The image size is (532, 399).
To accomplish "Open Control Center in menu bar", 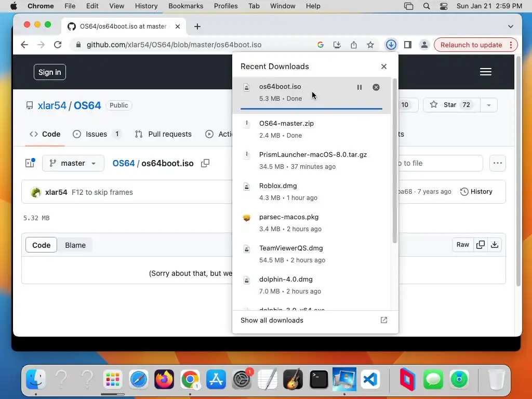I will pyautogui.click(x=444, y=6).
